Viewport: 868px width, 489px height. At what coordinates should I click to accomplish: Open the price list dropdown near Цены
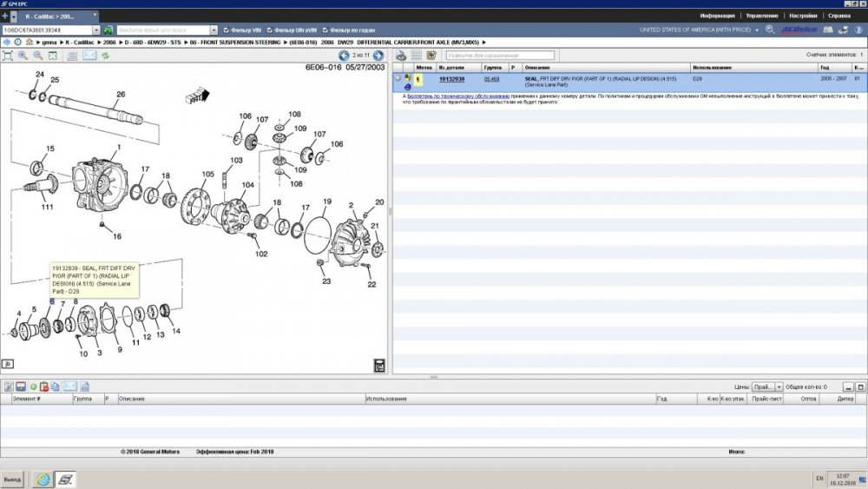pos(779,387)
